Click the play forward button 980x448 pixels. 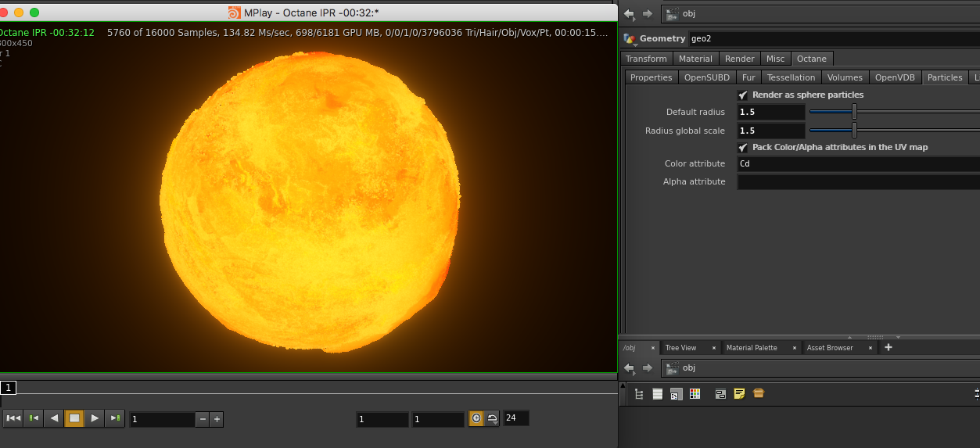click(95, 418)
